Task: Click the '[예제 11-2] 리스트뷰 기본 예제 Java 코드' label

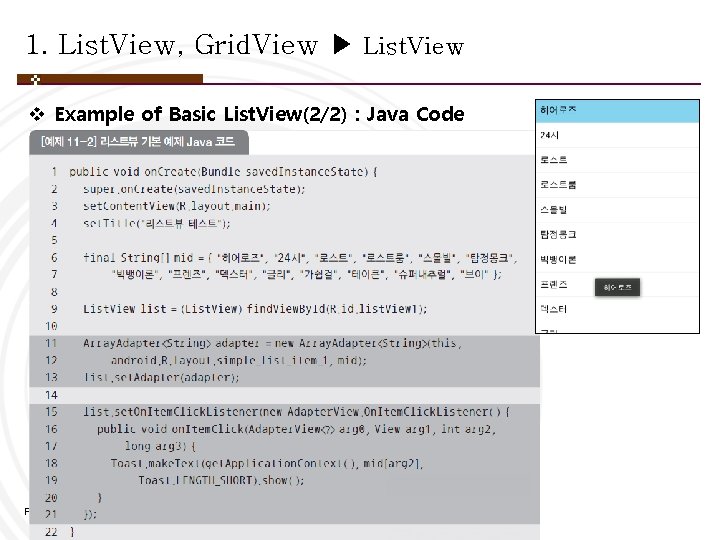Action: point(138,141)
